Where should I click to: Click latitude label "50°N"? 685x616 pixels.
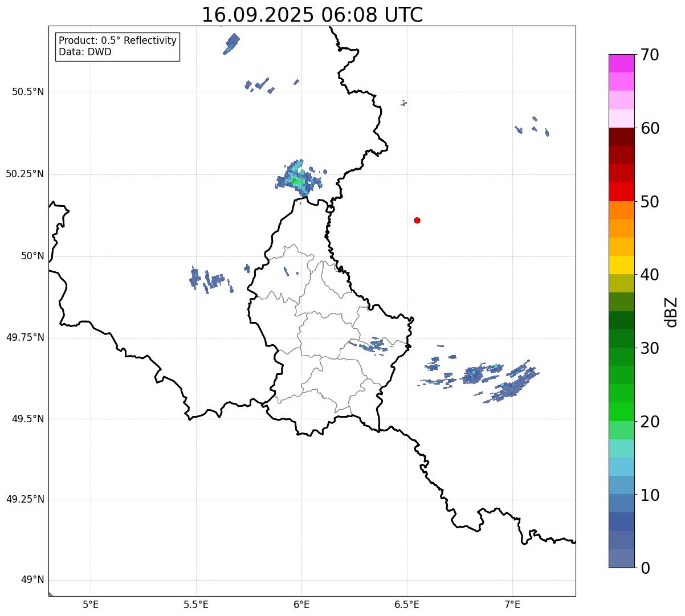click(32, 256)
